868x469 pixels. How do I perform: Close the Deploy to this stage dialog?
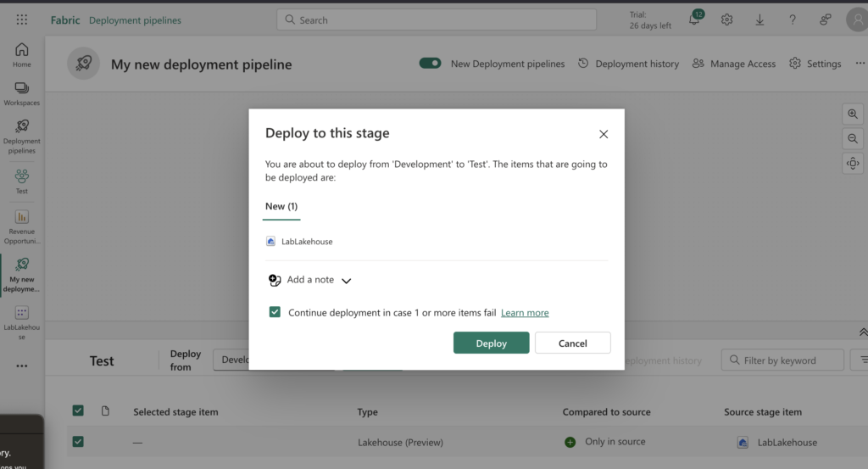[x=604, y=134]
